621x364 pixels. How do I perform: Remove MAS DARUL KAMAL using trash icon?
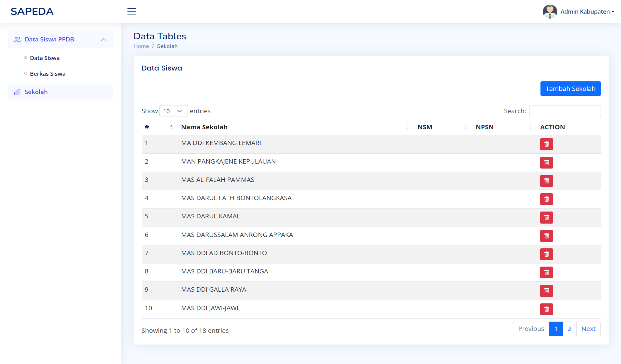(546, 217)
